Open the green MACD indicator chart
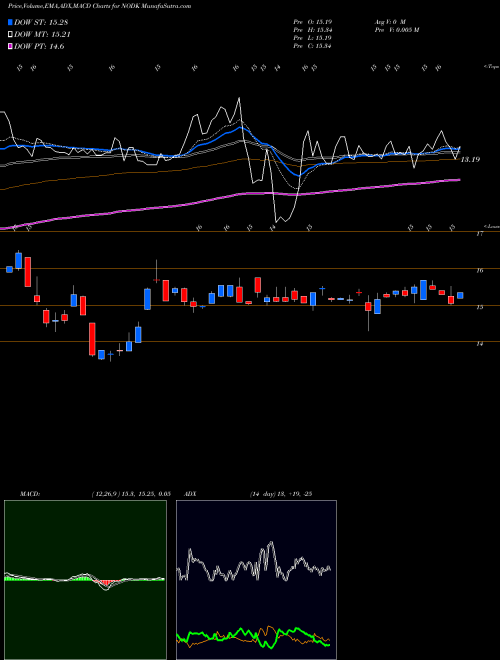The width and height of the screenshot is (500, 660). pos(85,580)
